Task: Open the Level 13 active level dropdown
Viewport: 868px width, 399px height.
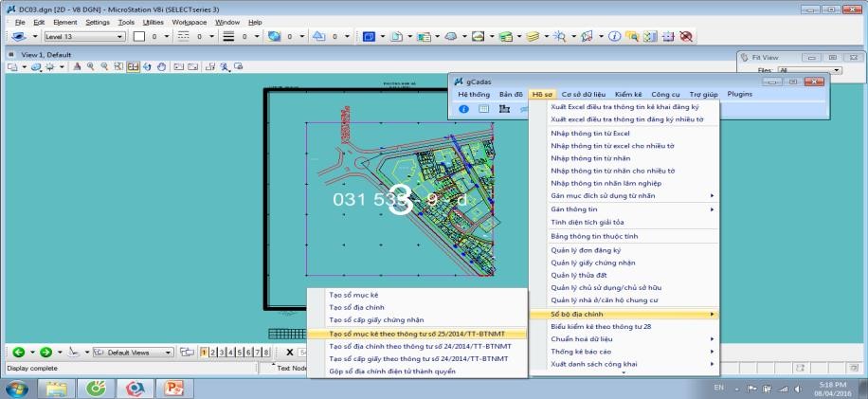Action: coord(119,36)
